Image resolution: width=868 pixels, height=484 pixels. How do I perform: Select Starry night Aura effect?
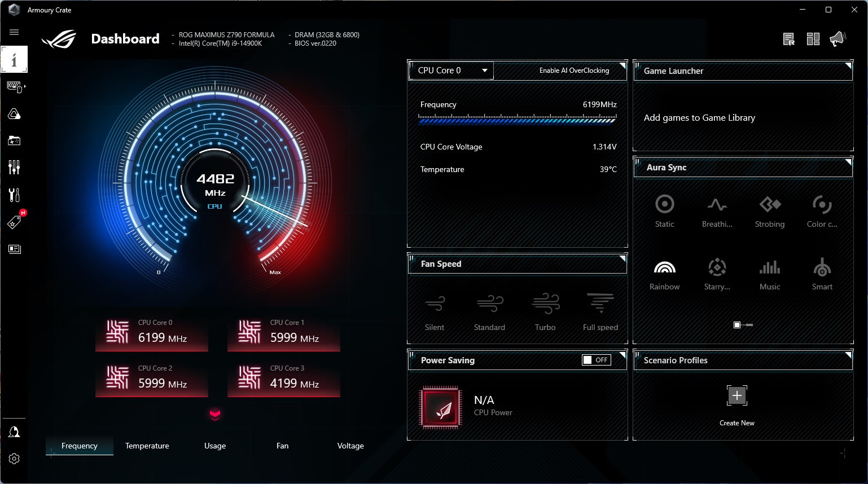click(717, 274)
